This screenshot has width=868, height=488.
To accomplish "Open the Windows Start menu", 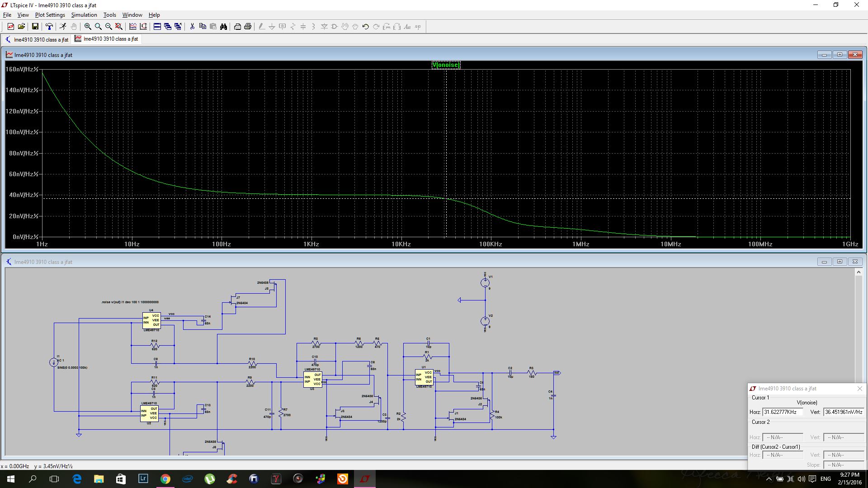I will point(11,479).
